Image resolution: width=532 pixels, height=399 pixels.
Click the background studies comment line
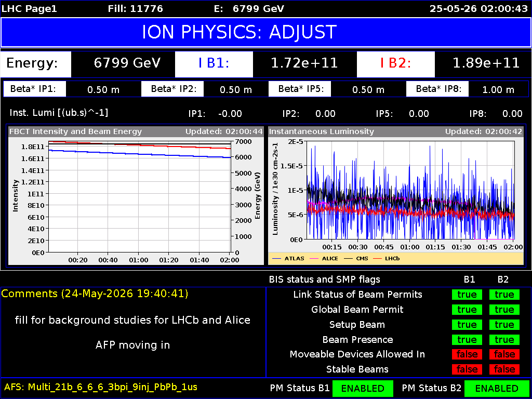coord(132,320)
